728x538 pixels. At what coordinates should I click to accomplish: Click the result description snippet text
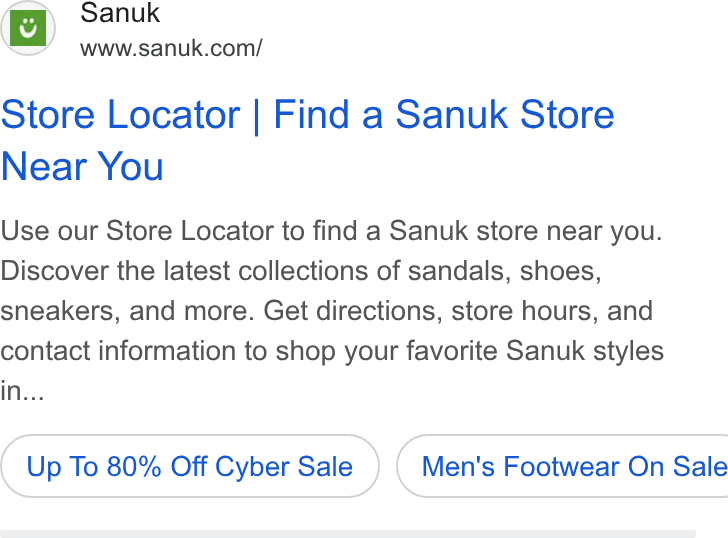pyautogui.click(x=332, y=311)
